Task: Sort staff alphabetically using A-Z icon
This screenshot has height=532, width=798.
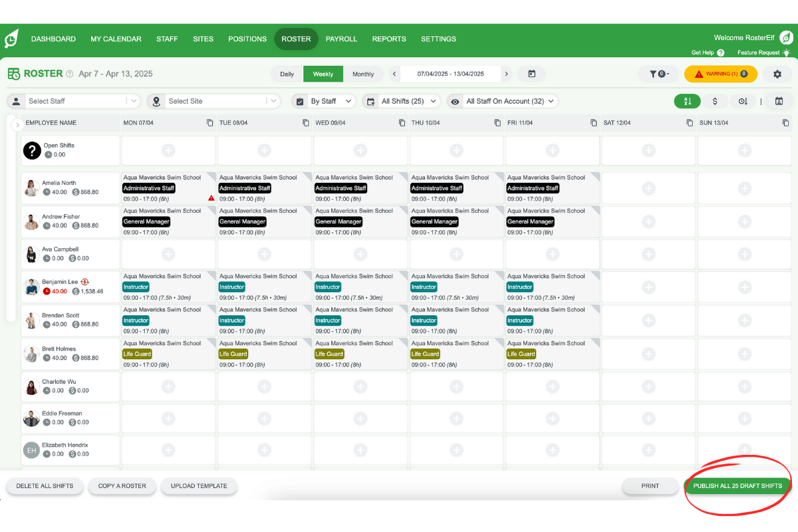Action: point(687,101)
